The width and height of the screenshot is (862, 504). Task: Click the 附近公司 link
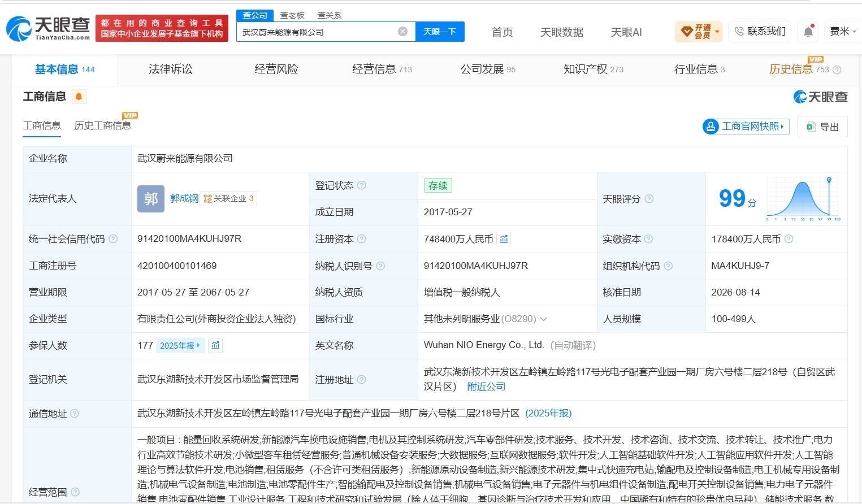click(x=486, y=386)
